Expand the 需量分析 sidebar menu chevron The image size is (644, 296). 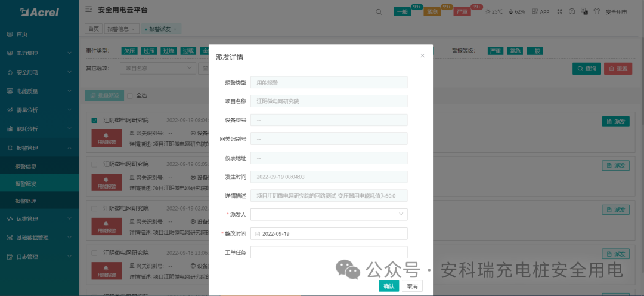69,110
